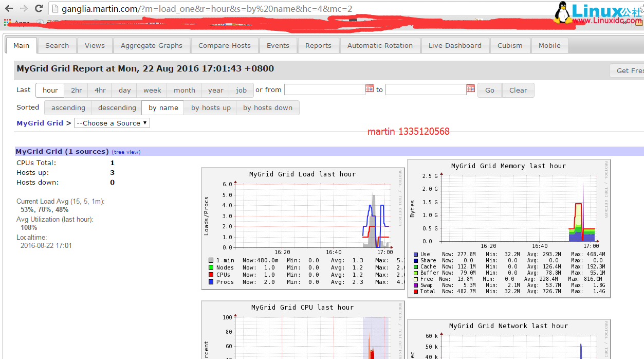644x359 pixels.
Task: Click the Linux penguin logo
Action: point(563,12)
